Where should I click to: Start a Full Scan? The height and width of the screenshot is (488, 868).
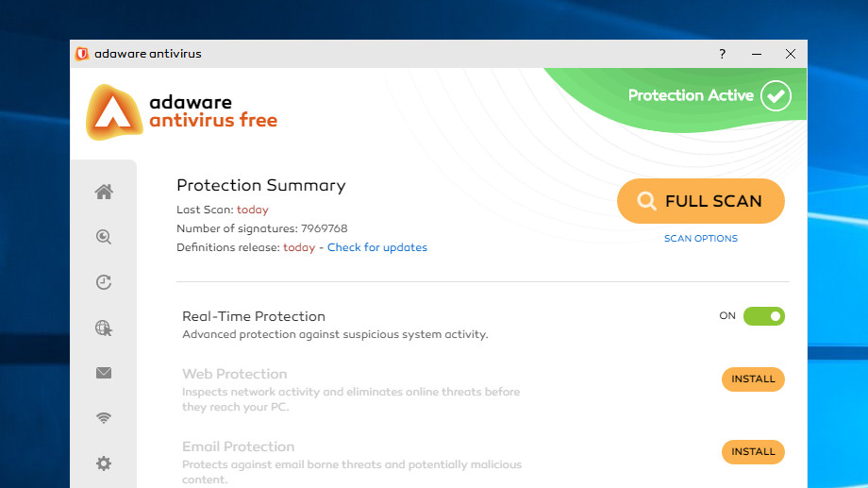click(701, 201)
